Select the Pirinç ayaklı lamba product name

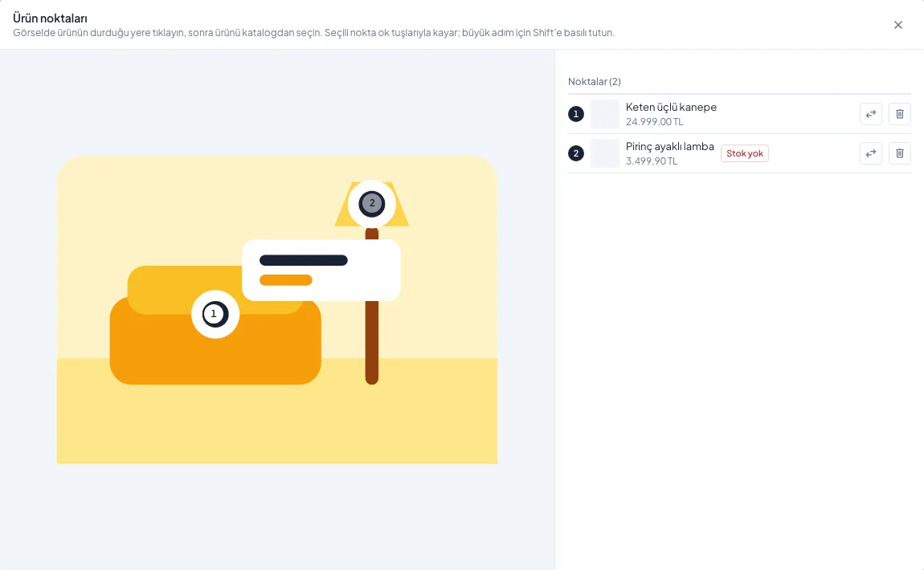click(x=669, y=147)
